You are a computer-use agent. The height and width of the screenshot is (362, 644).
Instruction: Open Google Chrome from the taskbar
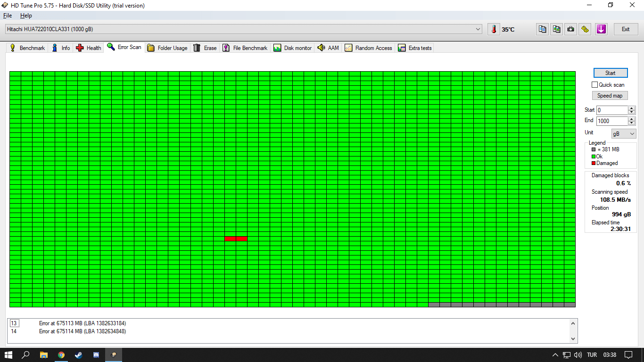pyautogui.click(x=61, y=355)
